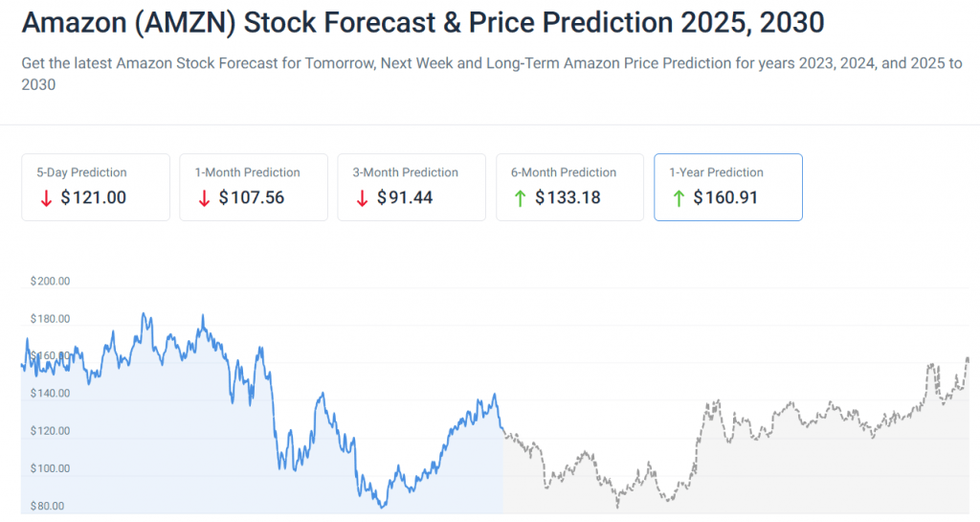Click the red down arrow in 5-Day Prediction
The width and height of the screenshot is (980, 522).
click(44, 198)
